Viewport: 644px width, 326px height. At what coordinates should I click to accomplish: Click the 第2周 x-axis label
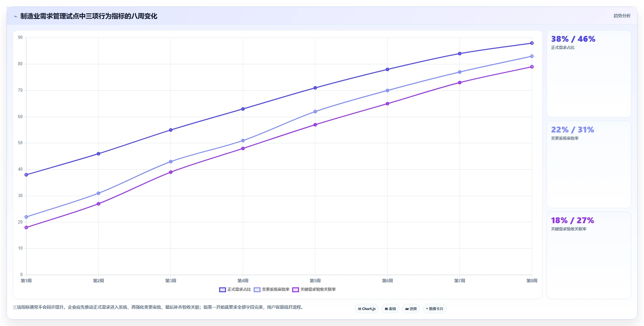(x=98, y=281)
